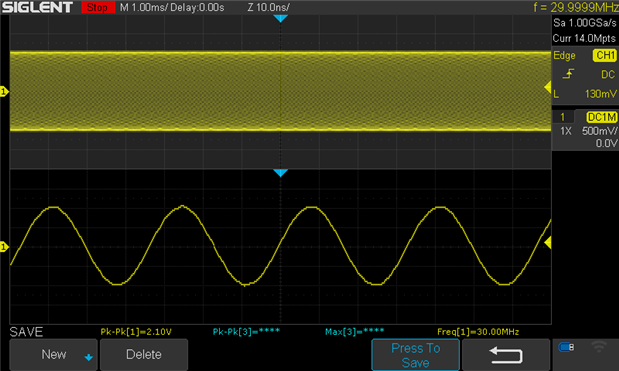Image resolution: width=619 pixels, height=371 pixels.
Task: Click the trigger level 130mV value
Action: point(600,94)
